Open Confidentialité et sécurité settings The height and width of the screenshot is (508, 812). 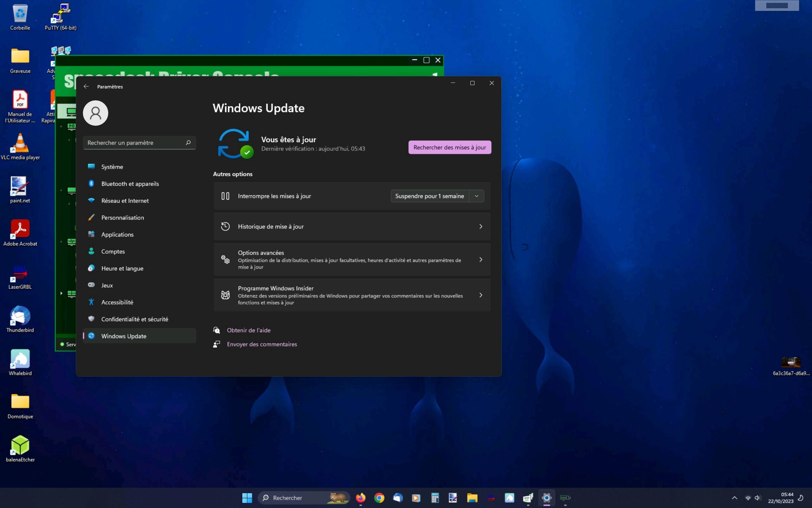point(139,319)
